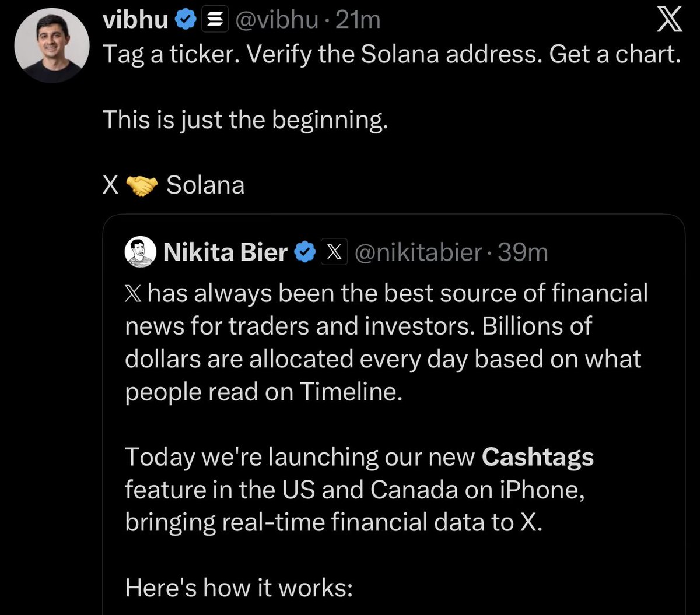The width and height of the screenshot is (700, 615).
Task: Click the handshake emoji between X and Solana
Action: point(142,185)
